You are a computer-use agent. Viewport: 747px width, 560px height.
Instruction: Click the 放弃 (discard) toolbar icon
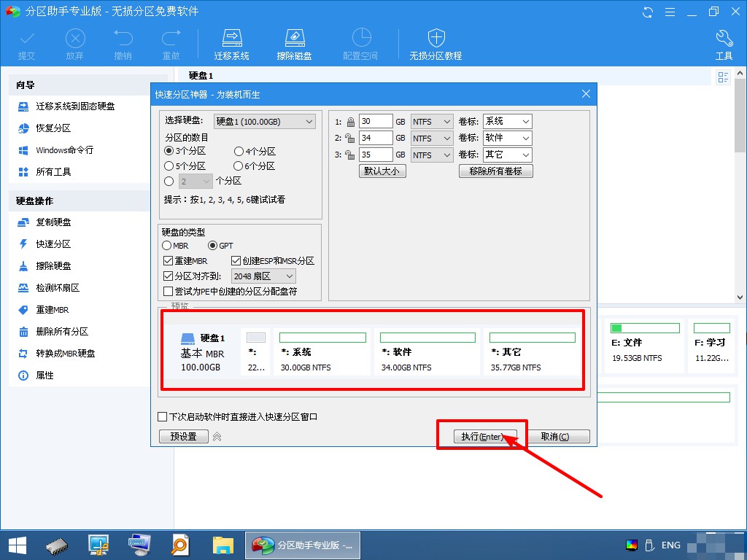click(x=75, y=44)
